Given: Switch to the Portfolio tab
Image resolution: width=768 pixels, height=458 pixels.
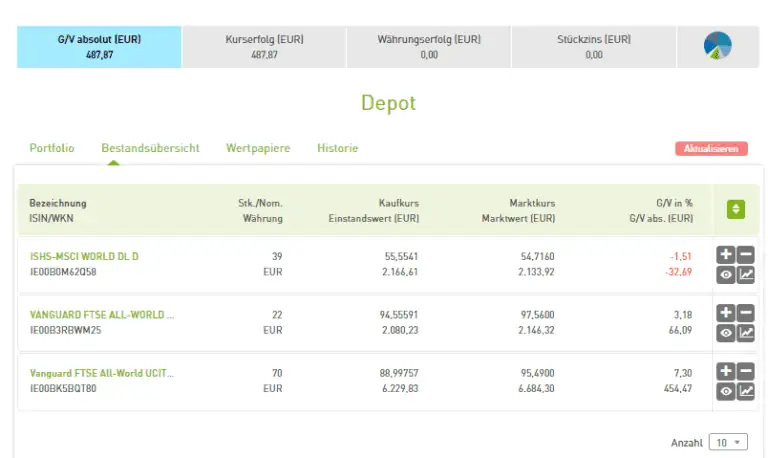Looking at the screenshot, I should tap(52, 148).
